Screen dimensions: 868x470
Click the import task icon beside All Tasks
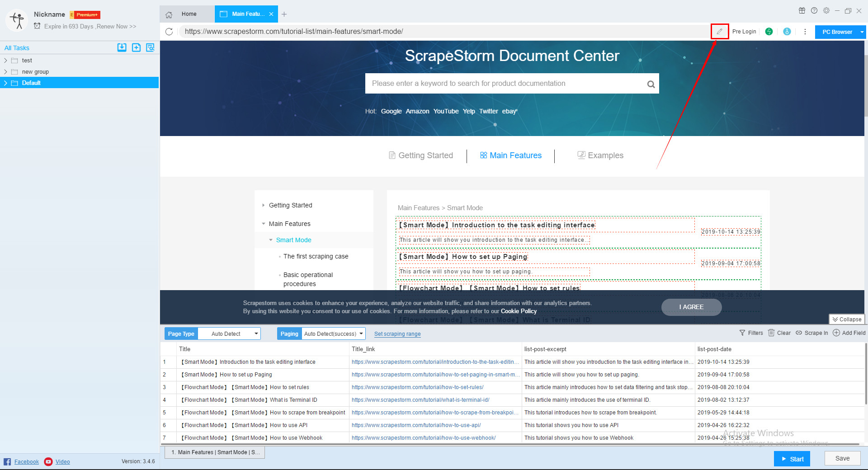tap(122, 47)
